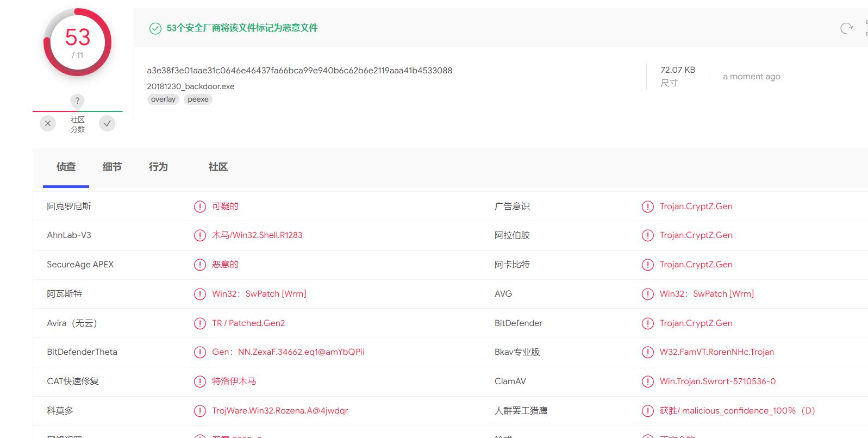Click alert icon beside TrojWare.Win32.Rozena.A@4jwdqr

pyautogui.click(x=200, y=411)
